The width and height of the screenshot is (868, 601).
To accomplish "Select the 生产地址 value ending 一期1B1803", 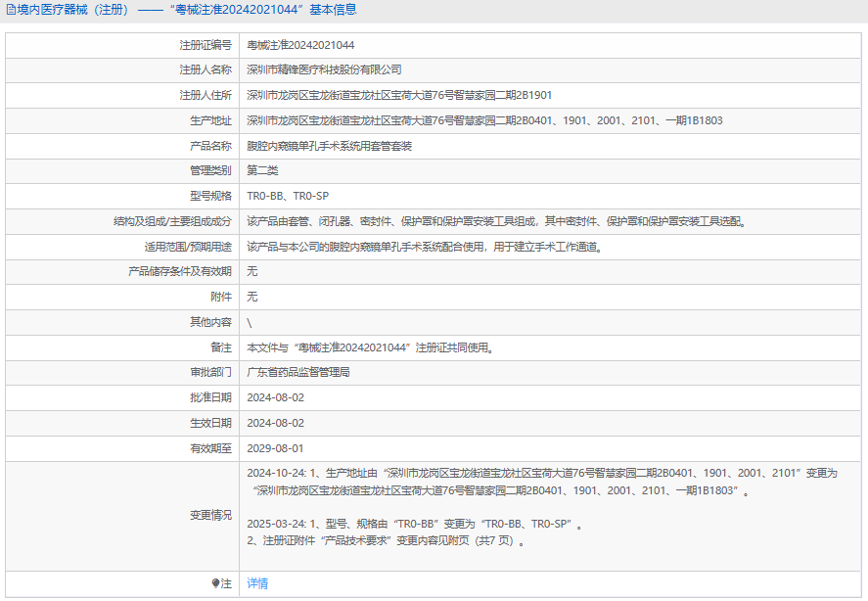I will tap(484, 120).
